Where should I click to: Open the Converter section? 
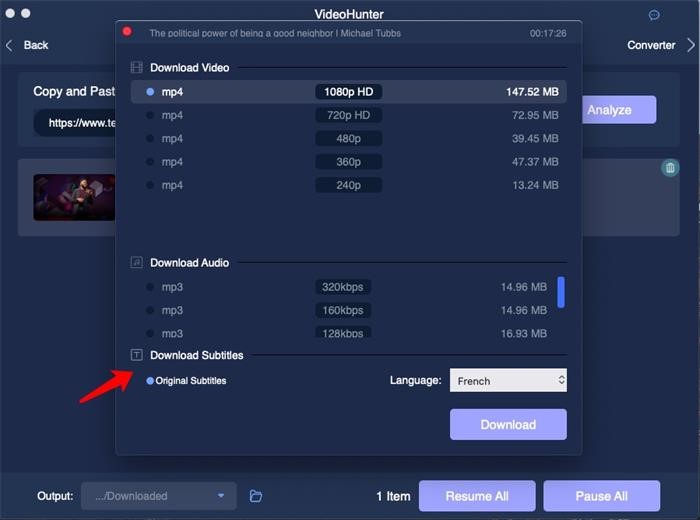[651, 45]
